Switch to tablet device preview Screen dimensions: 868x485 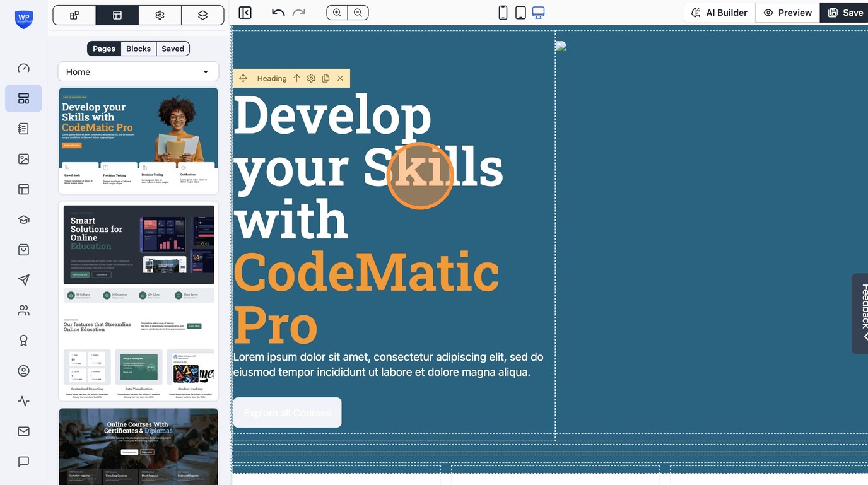click(520, 13)
